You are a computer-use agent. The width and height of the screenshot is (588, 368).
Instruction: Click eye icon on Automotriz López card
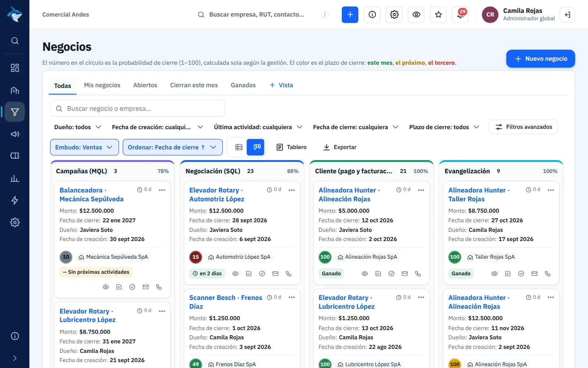[236, 273]
